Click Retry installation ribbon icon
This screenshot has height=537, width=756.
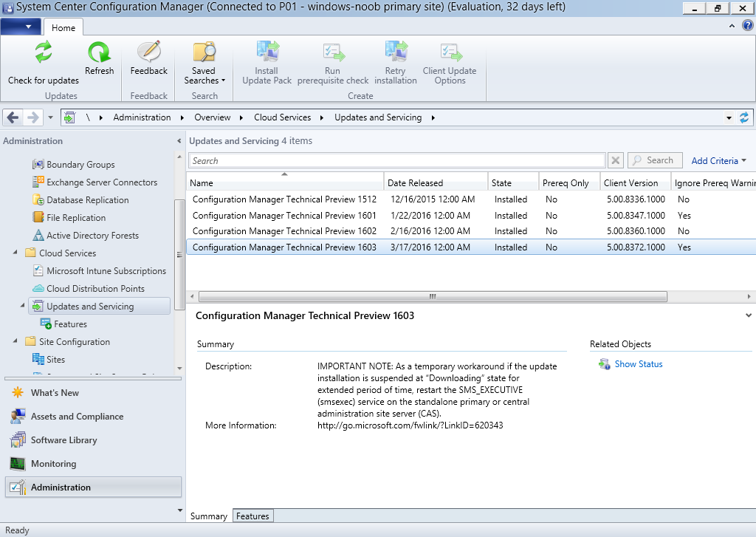click(396, 52)
